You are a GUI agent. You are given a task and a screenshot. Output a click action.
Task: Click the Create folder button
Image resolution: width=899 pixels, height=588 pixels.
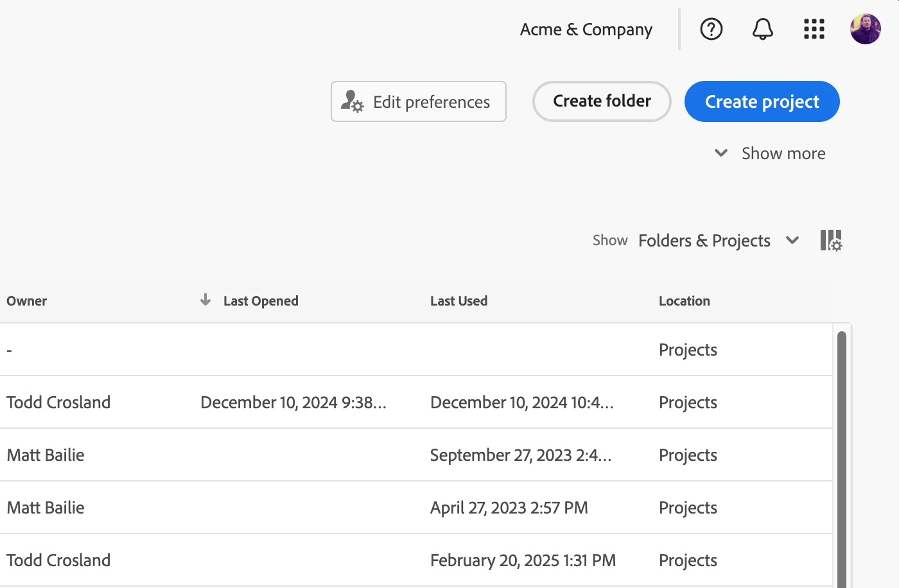602,101
